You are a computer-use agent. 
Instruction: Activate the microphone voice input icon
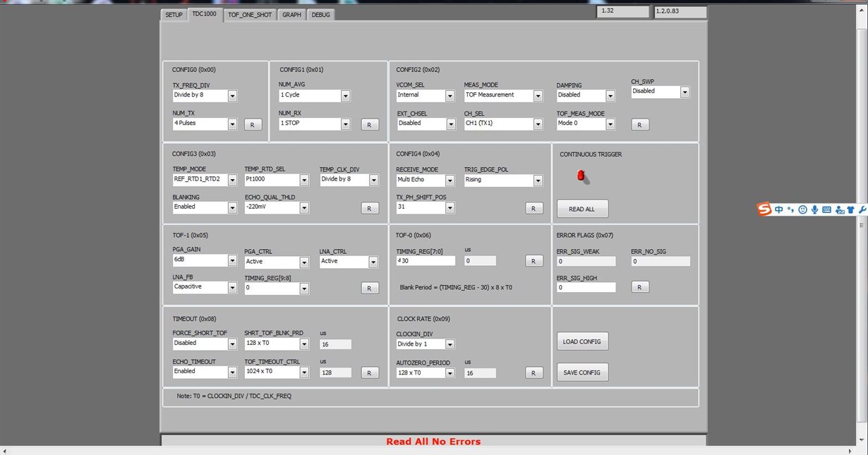pos(814,210)
